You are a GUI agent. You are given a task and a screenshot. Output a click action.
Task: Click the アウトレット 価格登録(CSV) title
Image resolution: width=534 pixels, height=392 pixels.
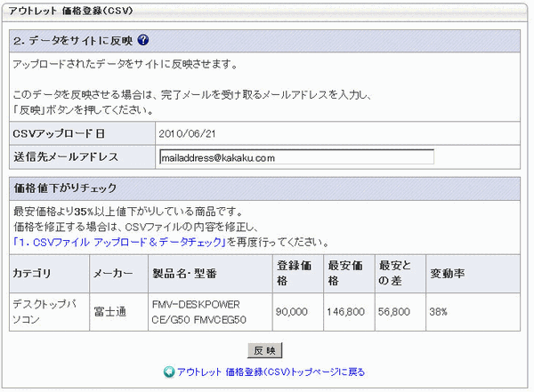coord(70,11)
